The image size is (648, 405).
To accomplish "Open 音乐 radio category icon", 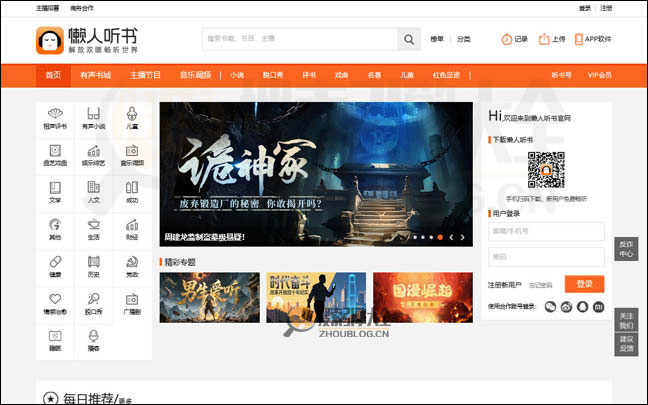I will point(132,150).
